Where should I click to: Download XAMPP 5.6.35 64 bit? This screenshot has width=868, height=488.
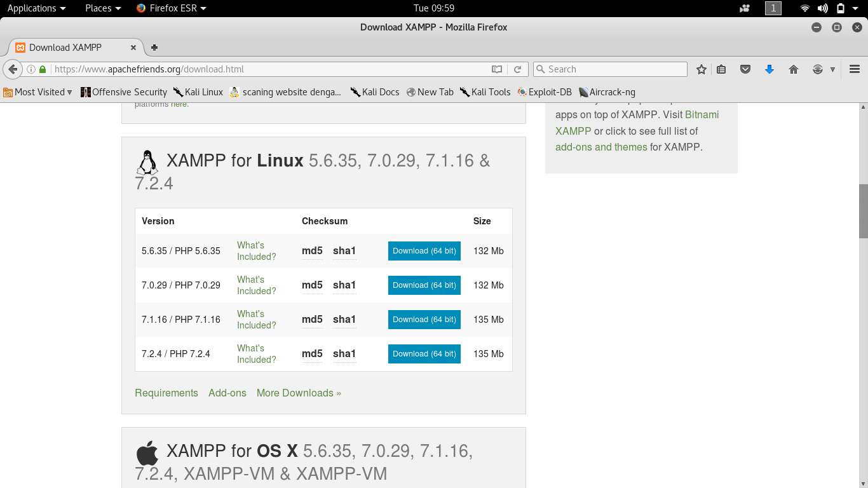(x=424, y=251)
